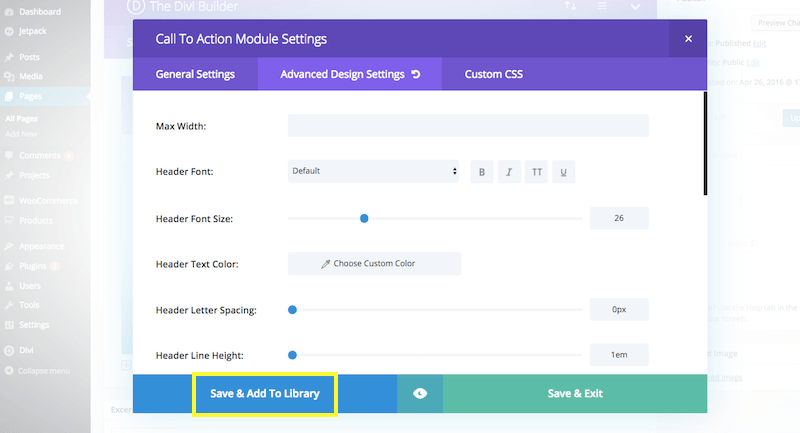Close the module settings dialog

click(x=688, y=39)
